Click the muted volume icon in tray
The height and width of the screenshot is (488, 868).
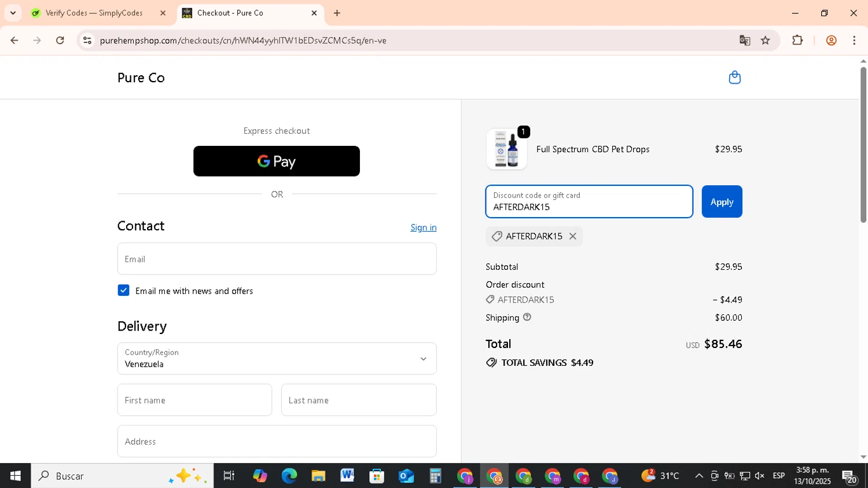[x=760, y=476]
